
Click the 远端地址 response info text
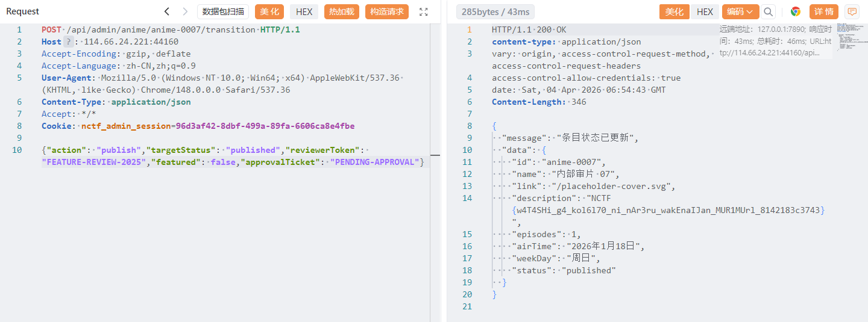[775, 41]
